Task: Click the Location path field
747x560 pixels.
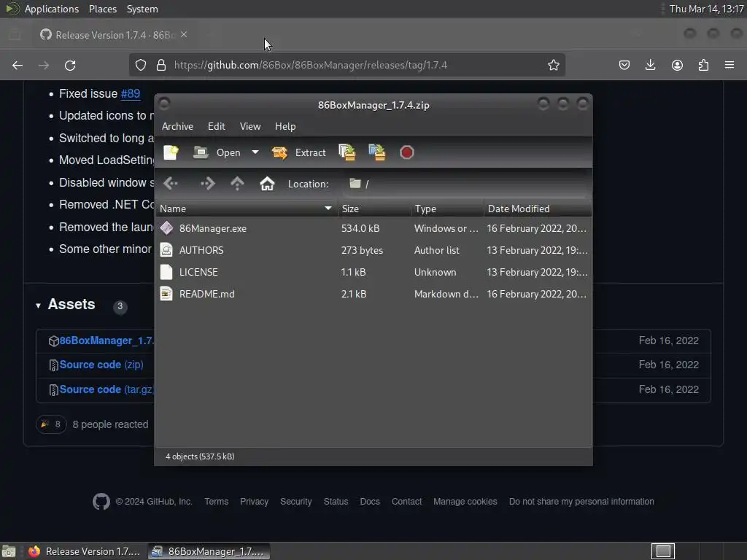Action: [x=466, y=184]
